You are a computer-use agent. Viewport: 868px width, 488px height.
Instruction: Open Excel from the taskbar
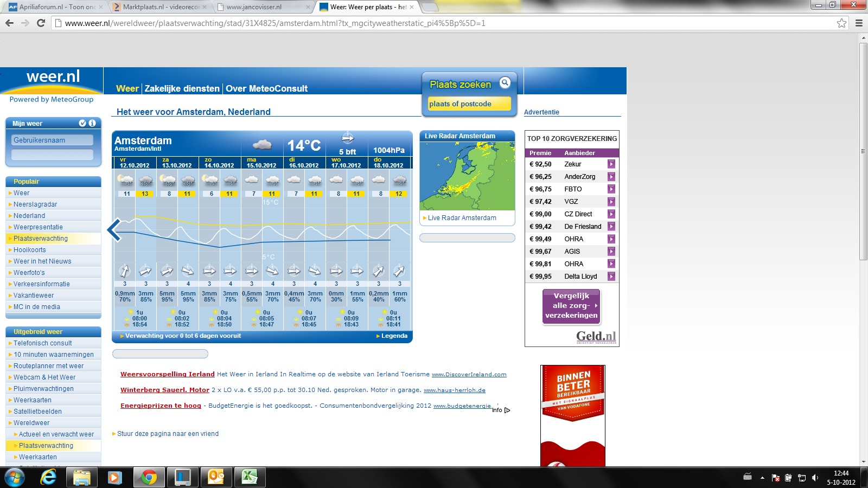click(x=249, y=477)
